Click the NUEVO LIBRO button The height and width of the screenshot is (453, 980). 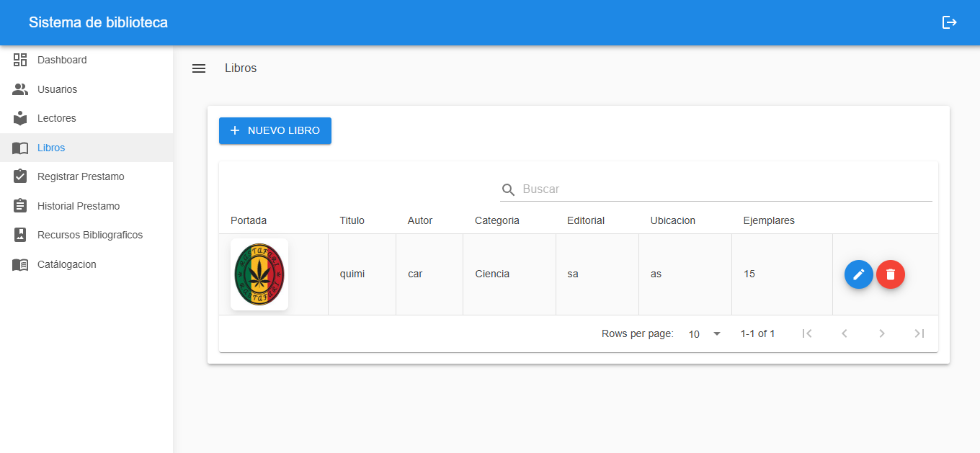pyautogui.click(x=275, y=130)
